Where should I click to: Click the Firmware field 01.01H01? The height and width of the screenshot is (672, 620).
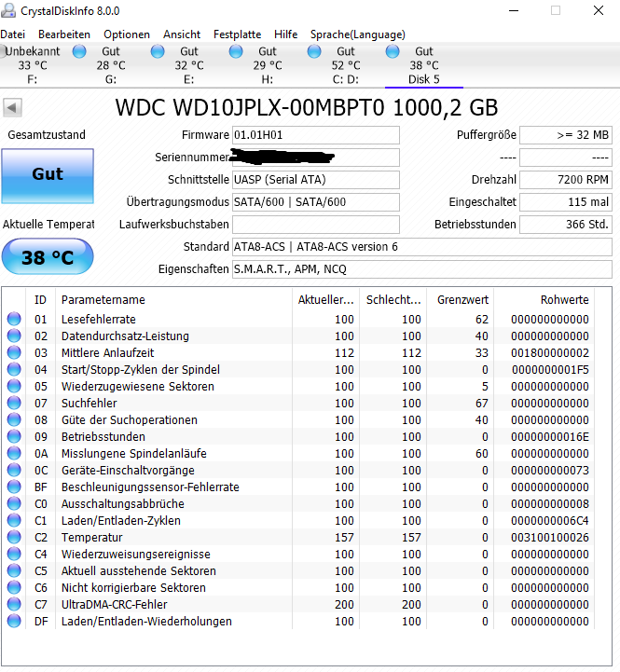coord(315,135)
